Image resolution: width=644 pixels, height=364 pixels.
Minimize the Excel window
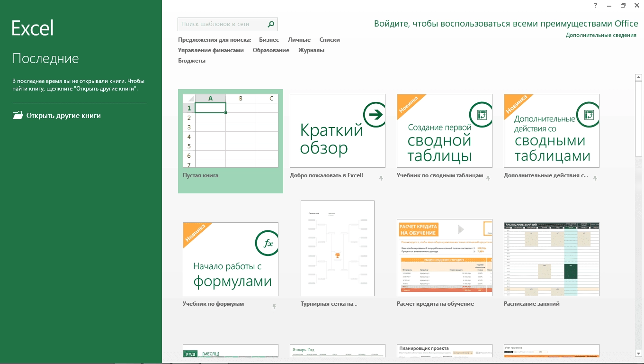pyautogui.click(x=609, y=5)
